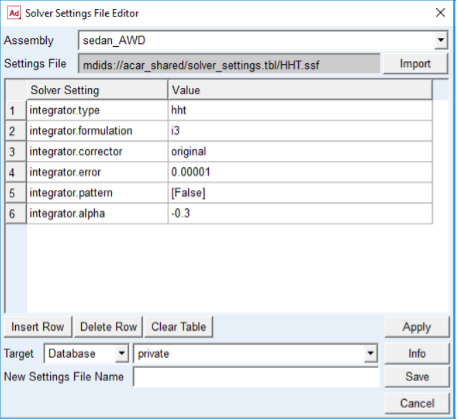Clear Table button click

pyautogui.click(x=179, y=327)
